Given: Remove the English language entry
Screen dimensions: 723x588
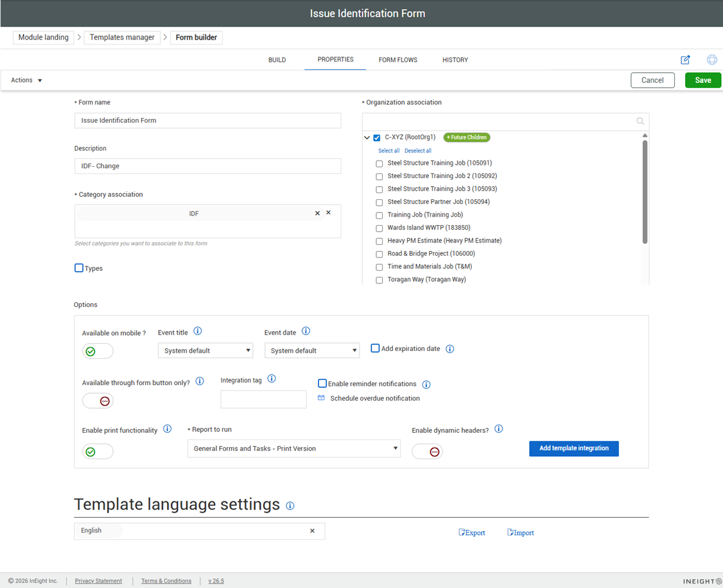Looking at the screenshot, I should [x=312, y=531].
